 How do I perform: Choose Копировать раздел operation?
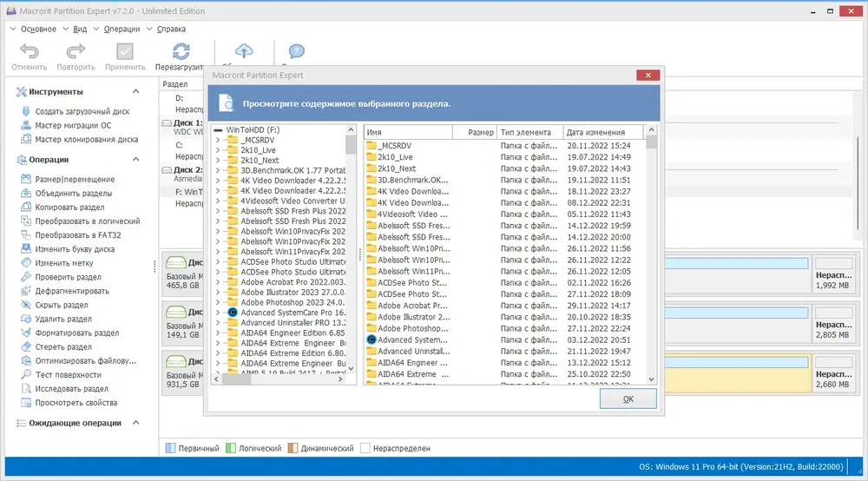(x=69, y=207)
